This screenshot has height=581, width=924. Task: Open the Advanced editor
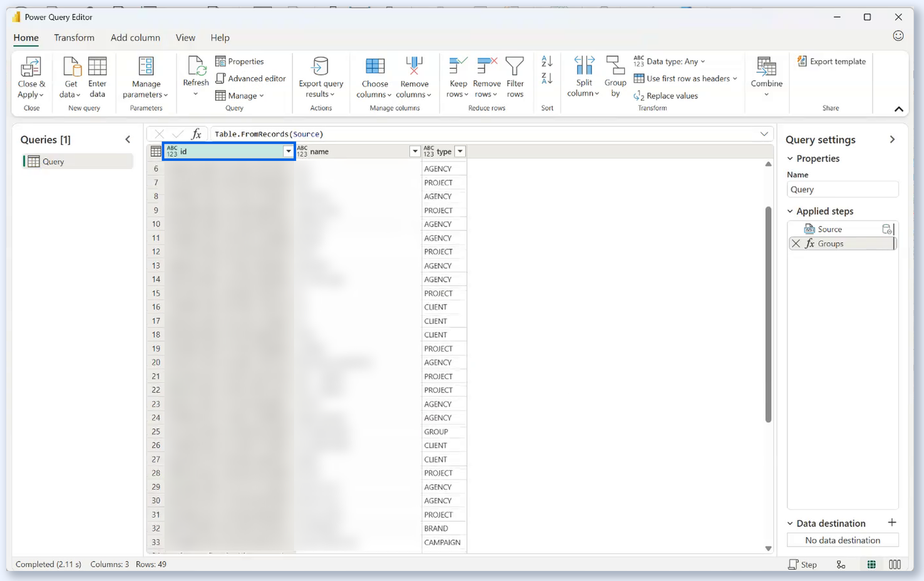pyautogui.click(x=250, y=78)
